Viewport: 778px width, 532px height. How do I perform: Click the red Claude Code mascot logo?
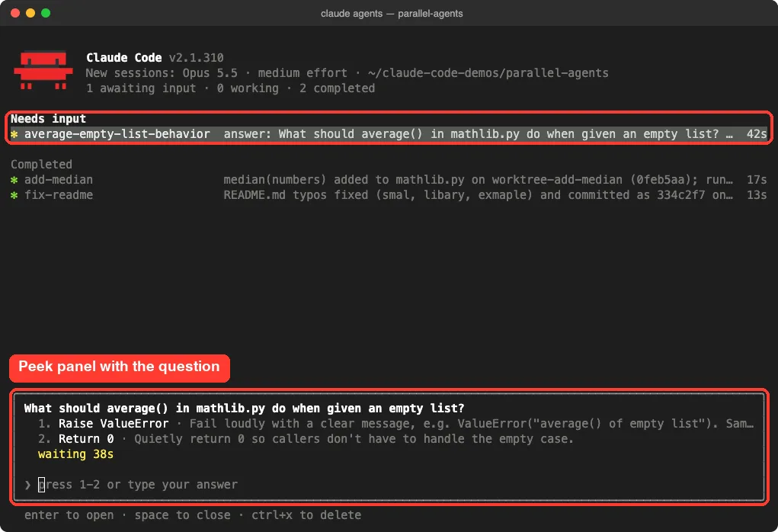pyautogui.click(x=43, y=70)
